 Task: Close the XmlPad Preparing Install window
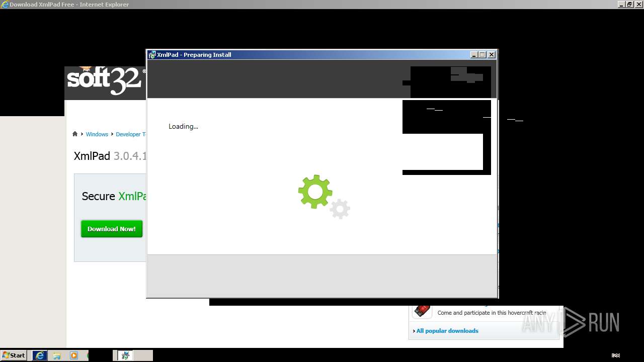click(492, 55)
